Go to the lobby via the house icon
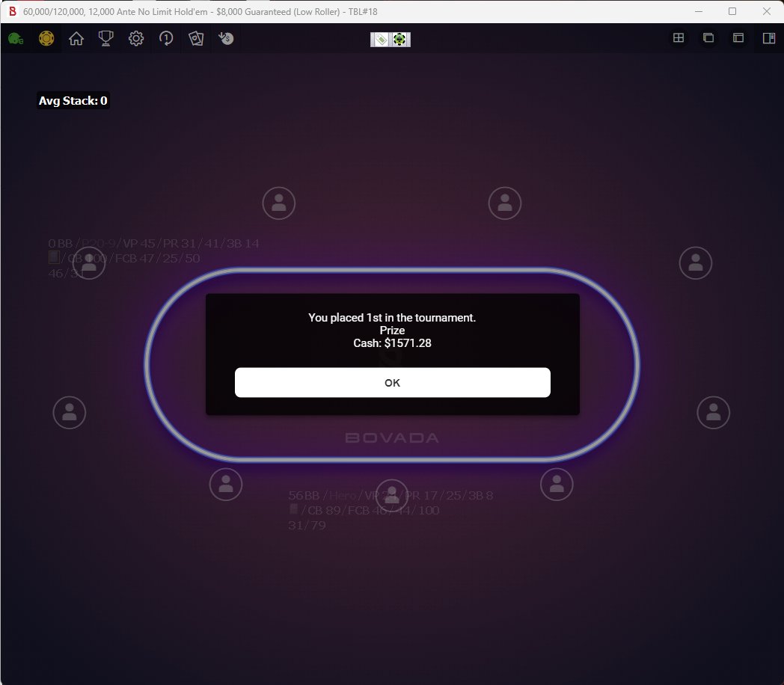This screenshot has width=784, height=685. click(x=76, y=38)
